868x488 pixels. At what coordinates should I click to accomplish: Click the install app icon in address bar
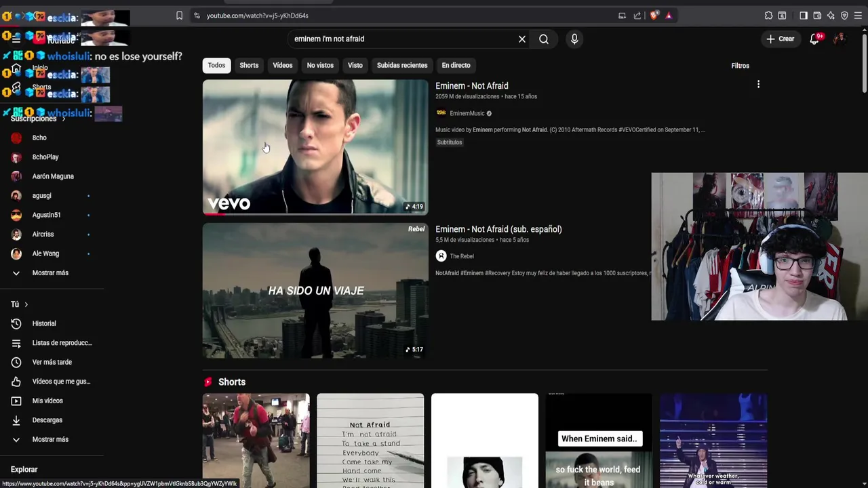[622, 16]
